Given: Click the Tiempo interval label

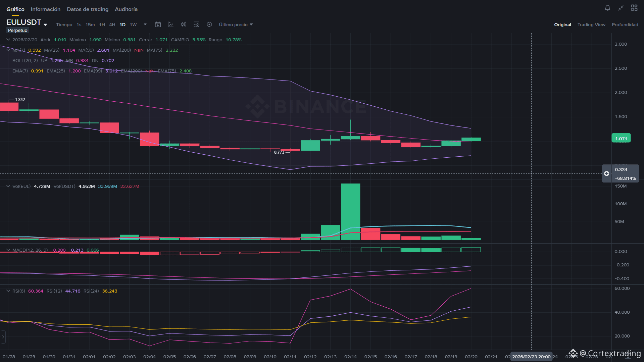Looking at the screenshot, I should click(64, 24).
